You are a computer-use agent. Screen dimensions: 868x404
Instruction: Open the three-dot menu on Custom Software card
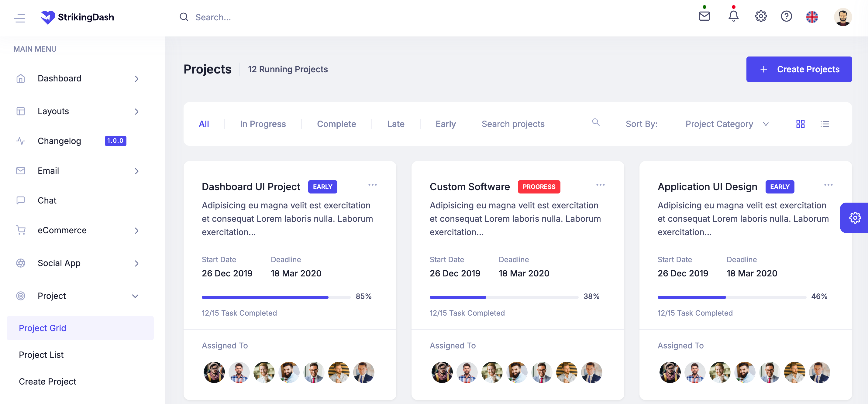601,185
